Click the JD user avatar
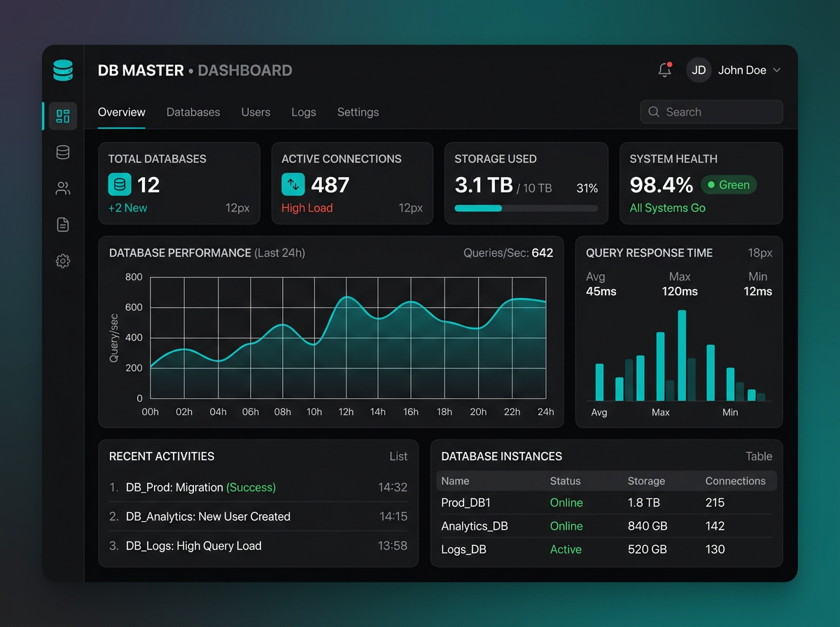The width and height of the screenshot is (840, 627). [x=699, y=70]
